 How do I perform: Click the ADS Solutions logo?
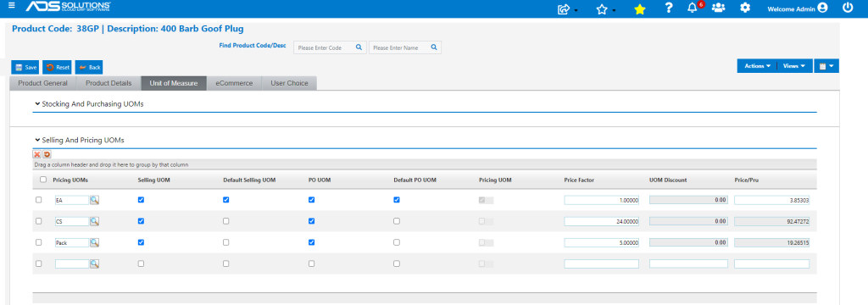pyautogui.click(x=69, y=7)
